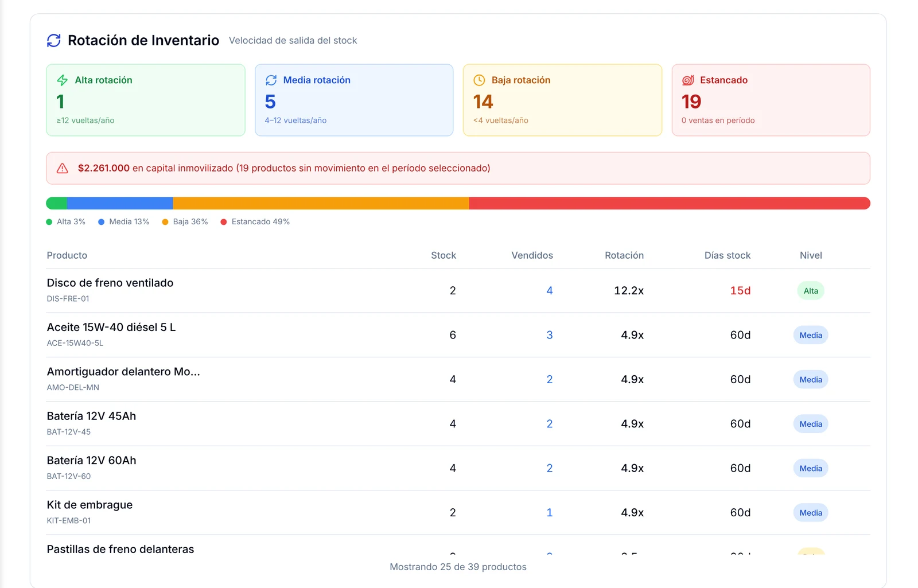Click the $2.261.000 capital inmovilizado amount

coord(104,168)
